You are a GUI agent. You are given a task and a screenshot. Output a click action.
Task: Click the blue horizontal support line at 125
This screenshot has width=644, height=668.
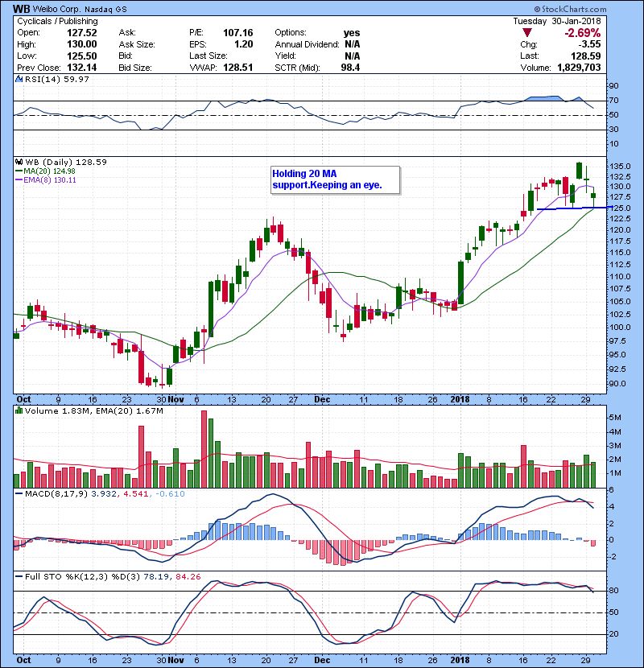(575, 208)
